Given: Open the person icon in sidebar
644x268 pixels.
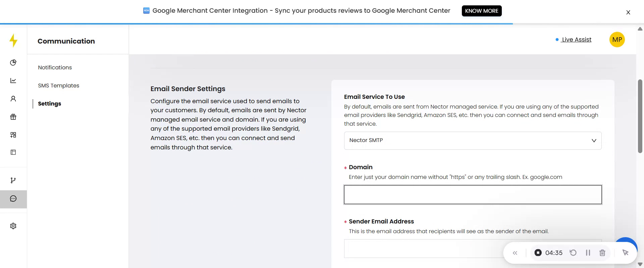Looking at the screenshot, I should pos(13,99).
